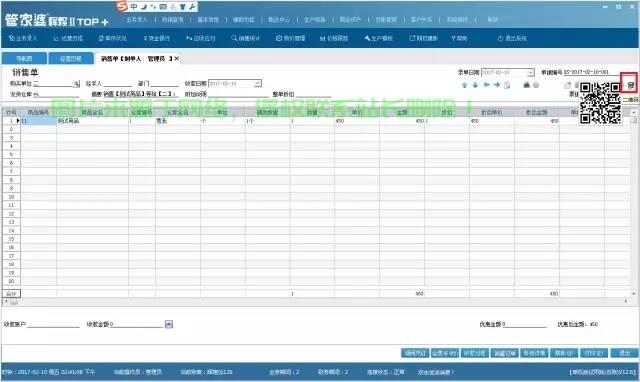This screenshot has width=640, height=382.
Task: Switch to the 导航图 tab
Action: click(24, 58)
